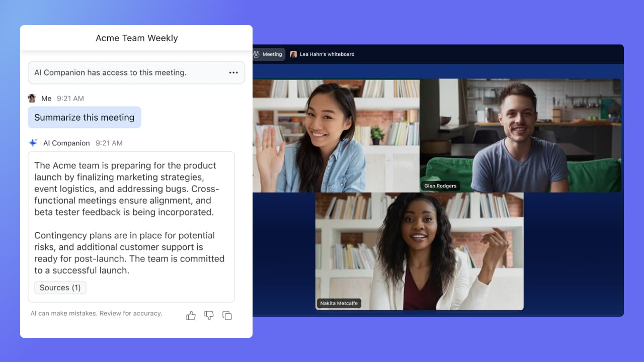Click the Summarize this meeting message bubble
This screenshot has width=644, height=362.
85,117
